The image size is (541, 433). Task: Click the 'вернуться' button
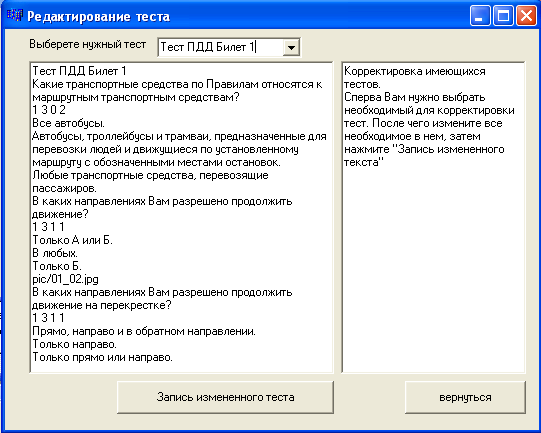tap(465, 397)
